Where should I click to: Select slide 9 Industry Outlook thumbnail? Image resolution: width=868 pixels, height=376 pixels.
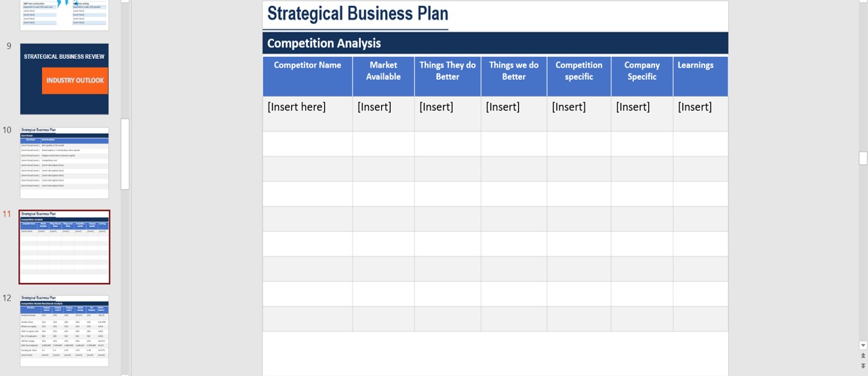(x=64, y=79)
